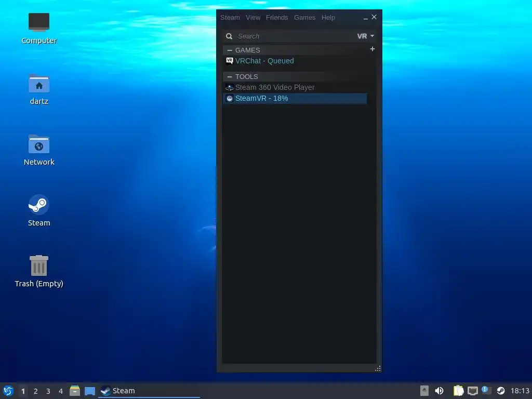Click the GAMES header label
This screenshot has width=532, height=399.
[x=247, y=50]
